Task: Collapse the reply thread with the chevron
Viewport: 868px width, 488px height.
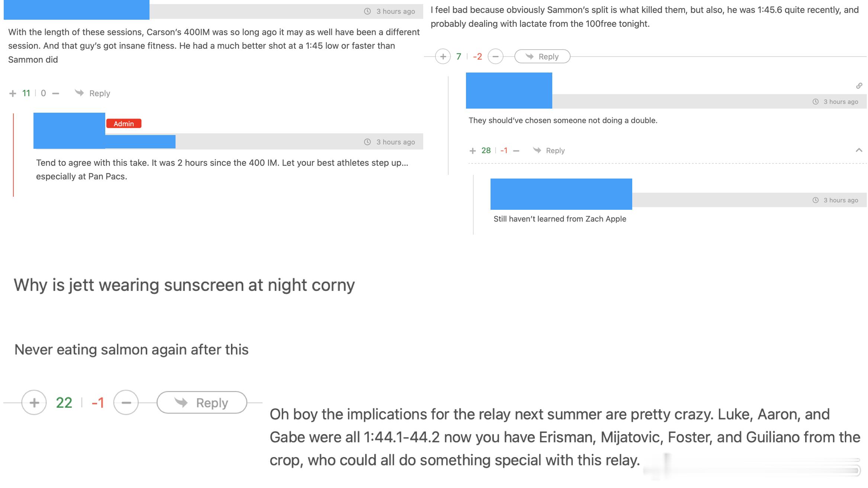Action: (859, 150)
